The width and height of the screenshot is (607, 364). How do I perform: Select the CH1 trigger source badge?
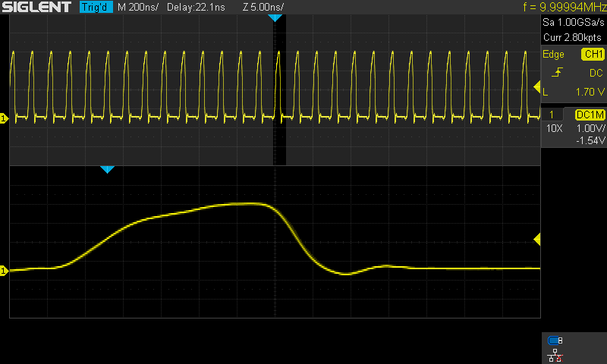click(593, 54)
